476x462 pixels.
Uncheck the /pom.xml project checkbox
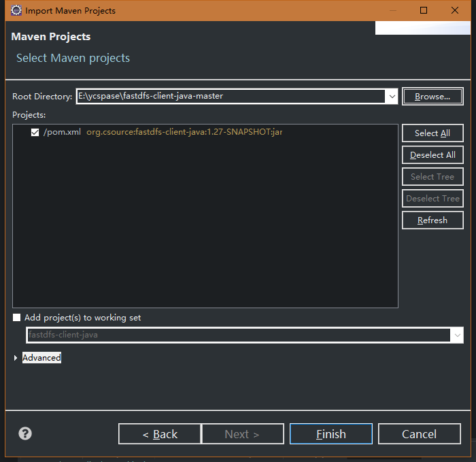(x=35, y=132)
